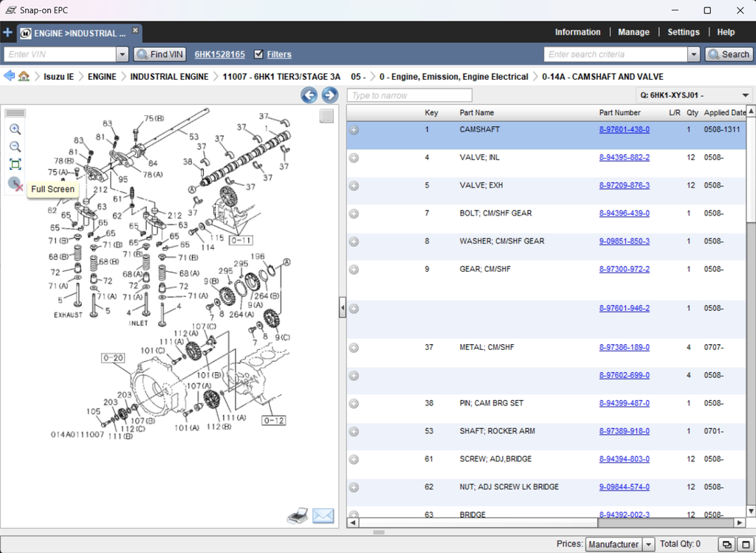Expand the CAMSHAFT row plus icon
The width and height of the screenshot is (756, 553).
click(354, 130)
